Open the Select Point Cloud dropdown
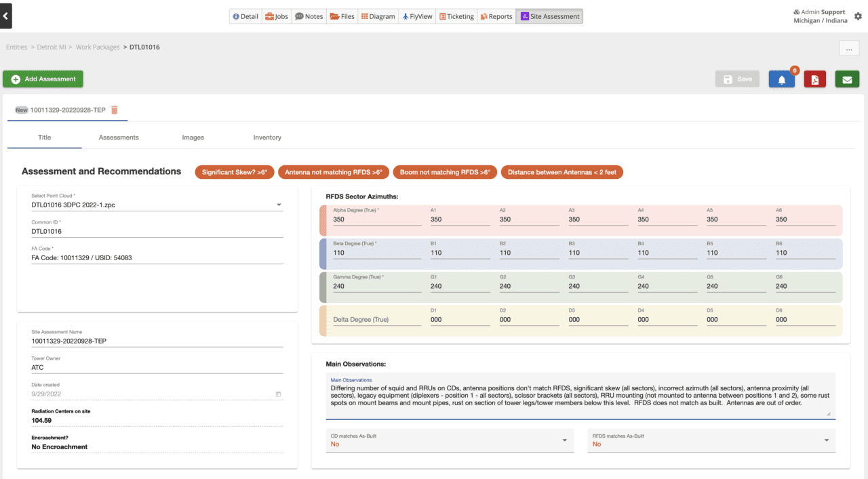 click(279, 203)
